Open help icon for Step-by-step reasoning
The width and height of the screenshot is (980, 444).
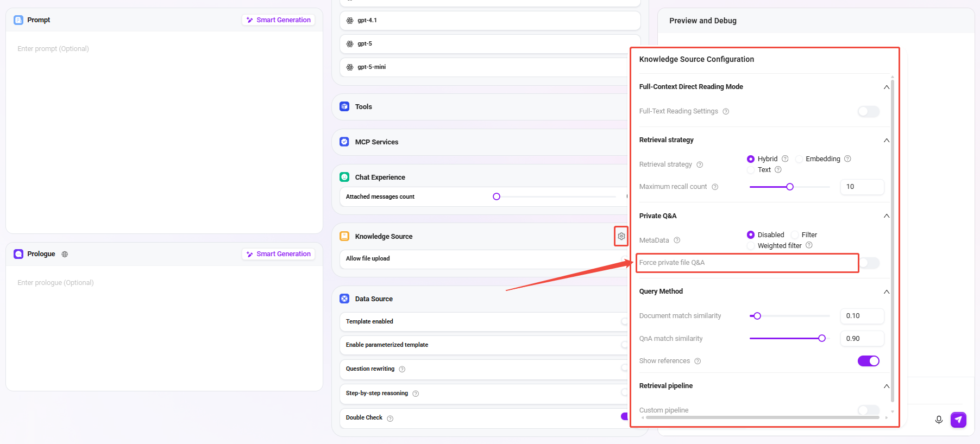click(416, 394)
